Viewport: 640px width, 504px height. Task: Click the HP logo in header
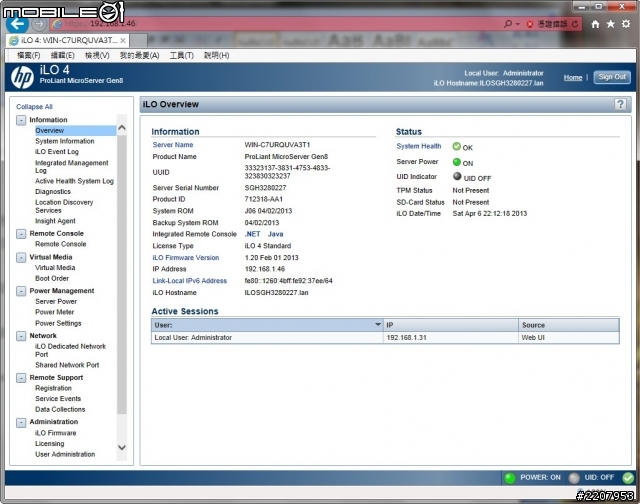[22, 77]
